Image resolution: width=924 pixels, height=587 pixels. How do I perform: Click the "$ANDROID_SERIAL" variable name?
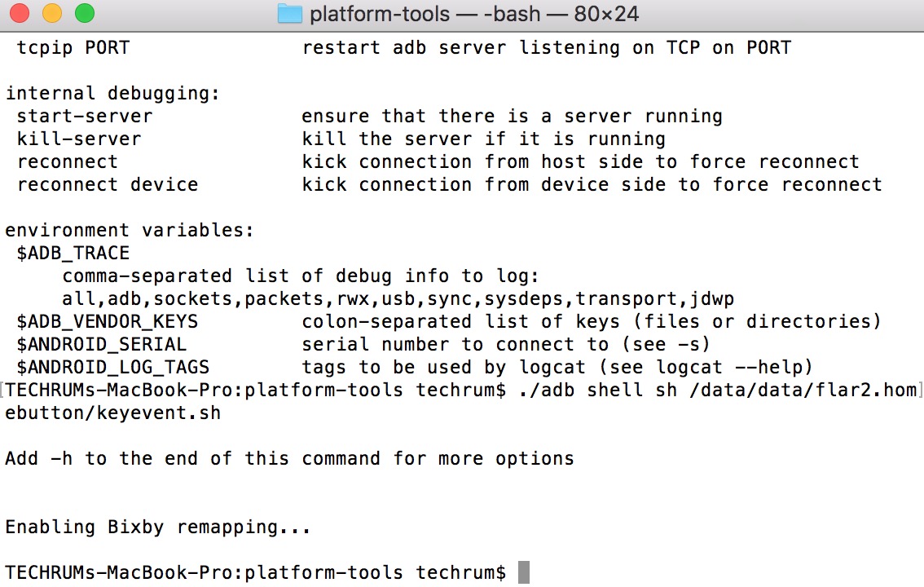(x=101, y=344)
